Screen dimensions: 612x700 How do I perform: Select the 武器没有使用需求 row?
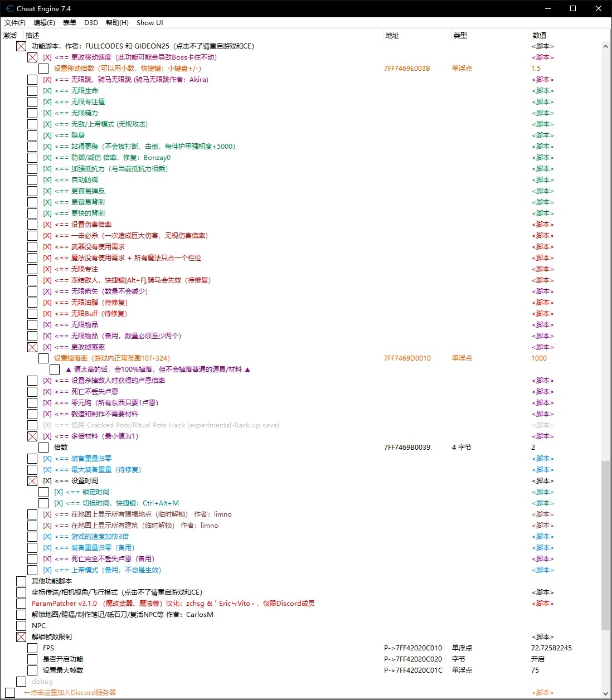[84, 247]
